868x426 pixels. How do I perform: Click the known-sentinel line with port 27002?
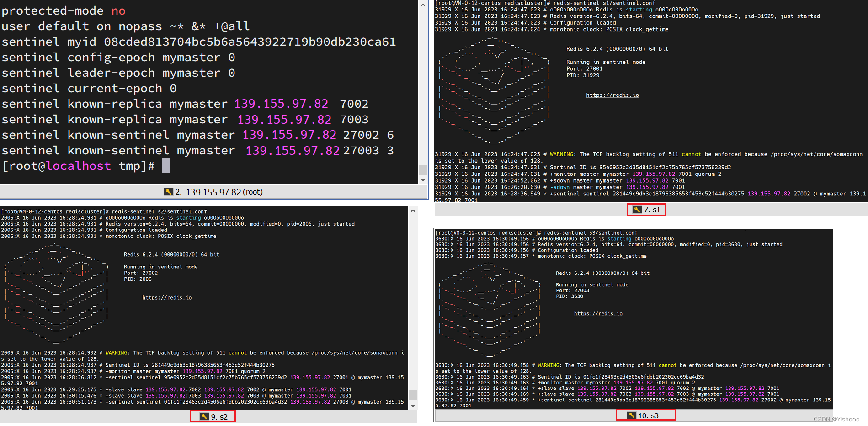[198, 135]
